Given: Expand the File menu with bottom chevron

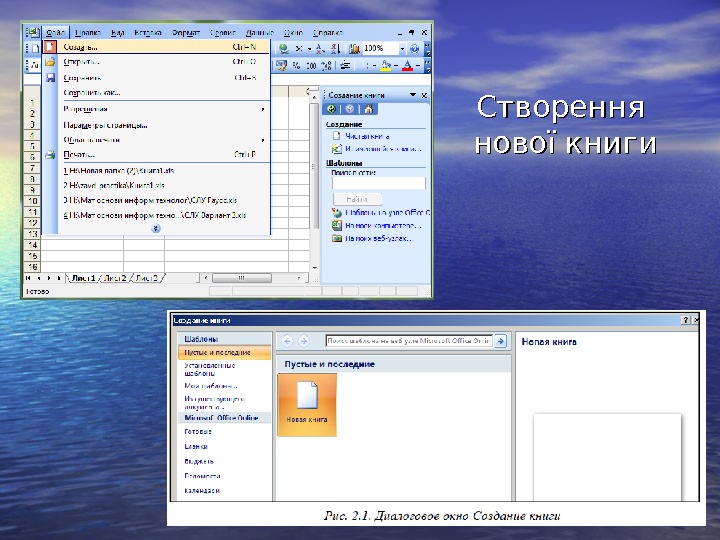Looking at the screenshot, I should pyautogui.click(x=156, y=228).
